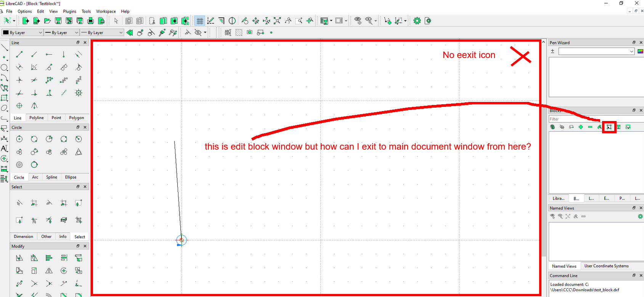Viewport: 644px width, 297px height.
Task: Add a new block with green plus icon
Action: tap(581, 127)
